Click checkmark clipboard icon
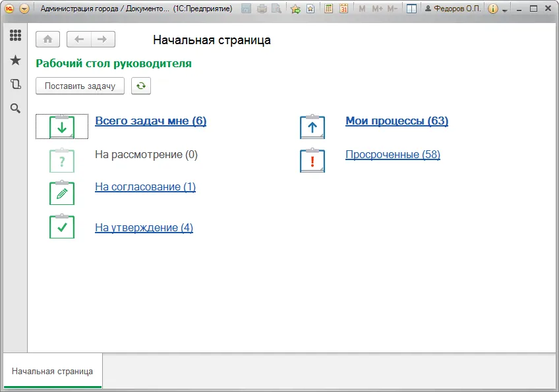The height and width of the screenshot is (392, 559). [62, 226]
